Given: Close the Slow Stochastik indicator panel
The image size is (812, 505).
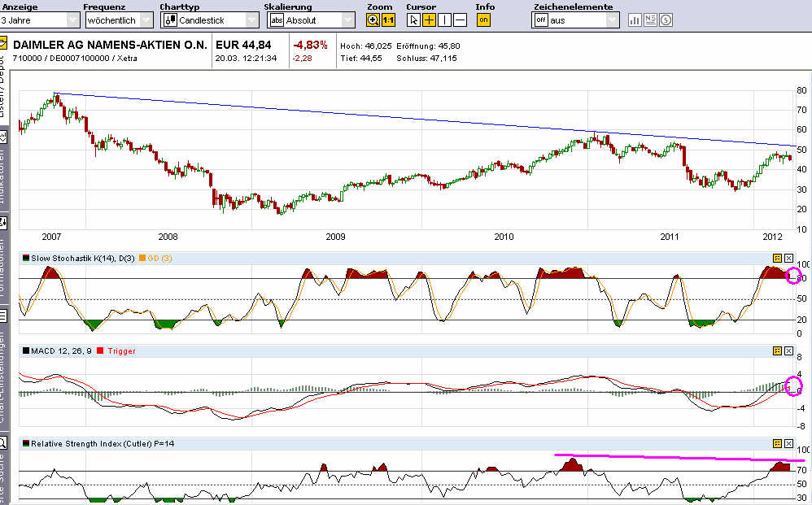Looking at the screenshot, I should tap(788, 258).
